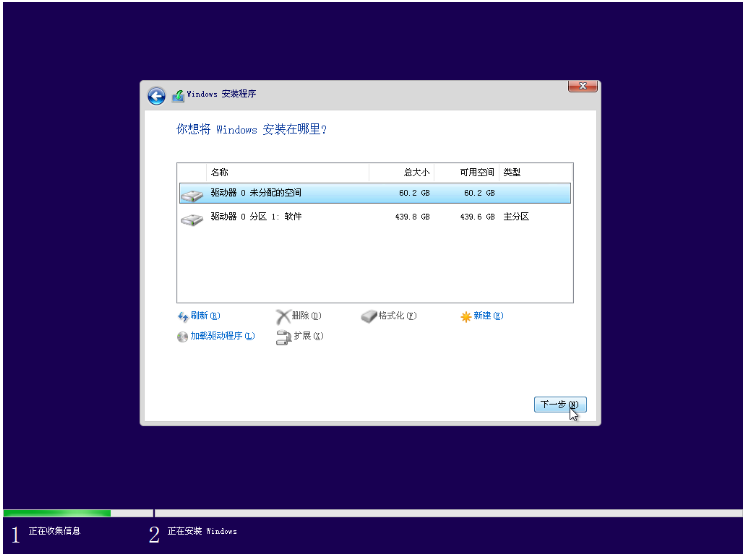Screen dimensions: 743x554
Task: Click the 下一步 next button
Action: (560, 404)
